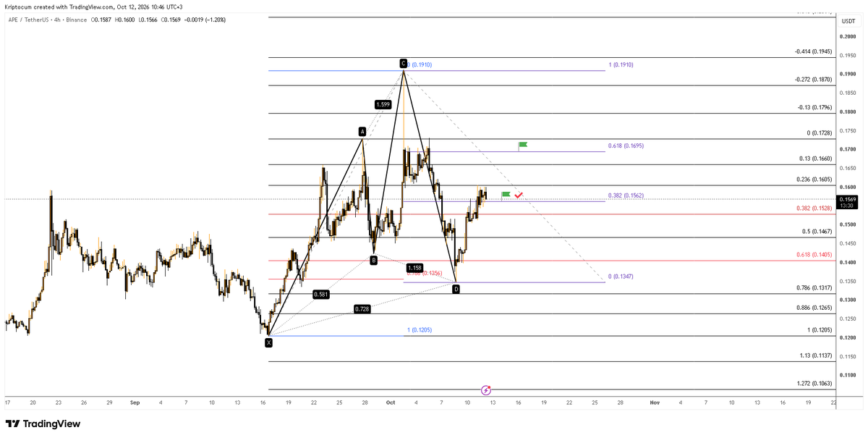Select the -0.272 (0.1870) Fibonacci label
868x438 pixels.
[x=813, y=80]
